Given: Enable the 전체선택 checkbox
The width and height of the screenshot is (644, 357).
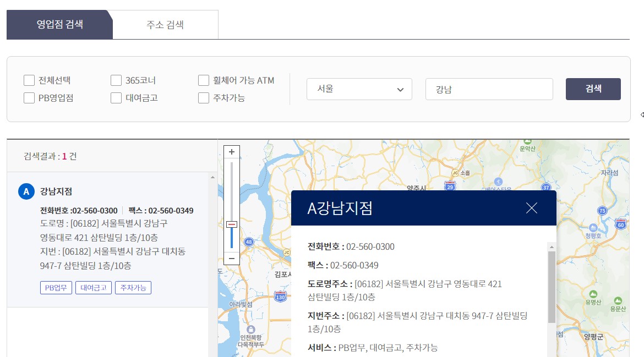Looking at the screenshot, I should click(29, 80).
